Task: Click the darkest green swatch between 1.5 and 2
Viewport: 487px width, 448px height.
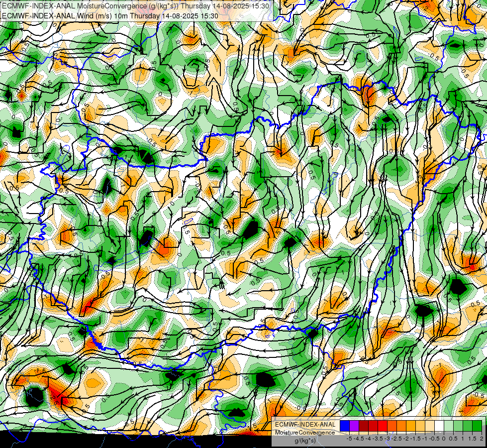Action: 477,426
